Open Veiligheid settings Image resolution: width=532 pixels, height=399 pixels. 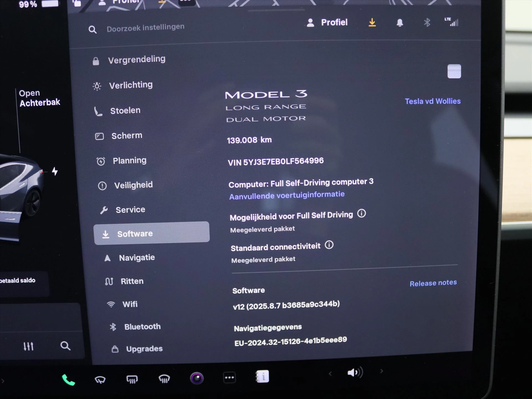coord(125,185)
